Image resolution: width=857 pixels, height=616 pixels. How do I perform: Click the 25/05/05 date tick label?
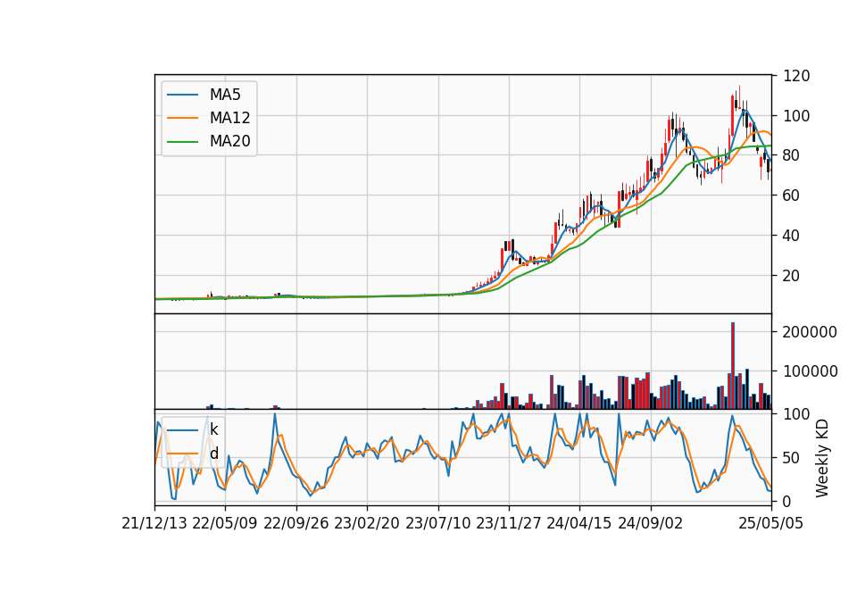pyautogui.click(x=771, y=523)
